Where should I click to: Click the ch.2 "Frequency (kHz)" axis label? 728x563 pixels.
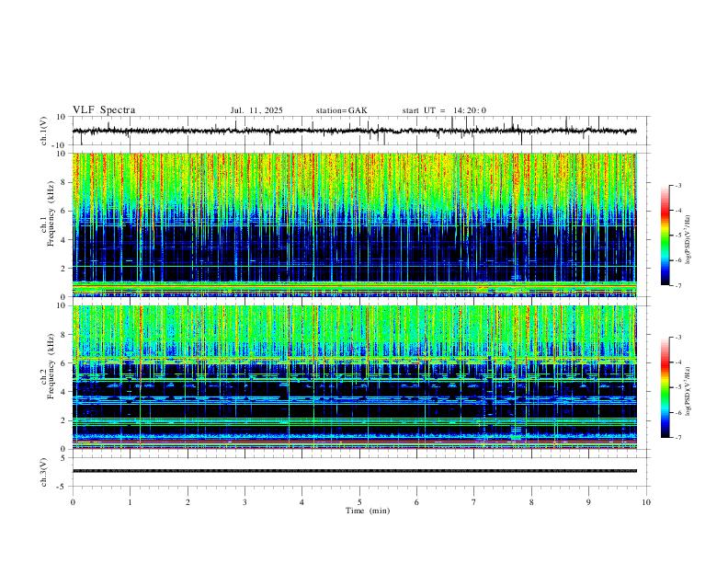pos(51,366)
